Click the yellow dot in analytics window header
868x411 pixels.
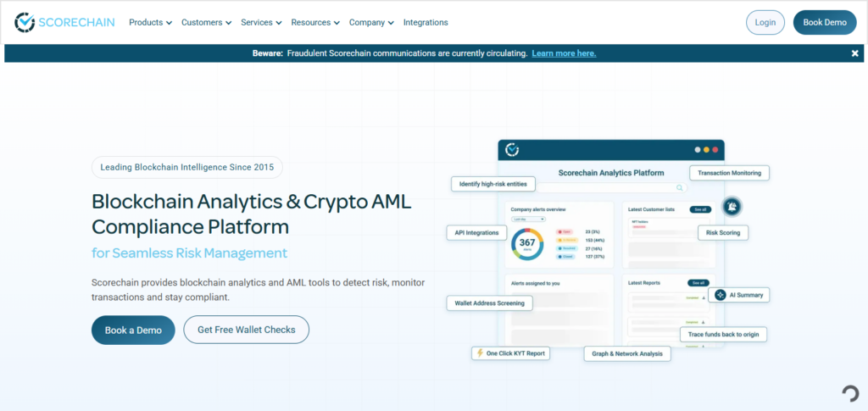click(x=706, y=150)
